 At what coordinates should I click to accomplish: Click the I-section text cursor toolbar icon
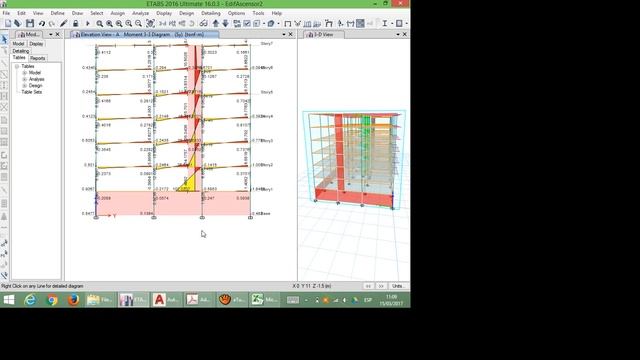384,24
